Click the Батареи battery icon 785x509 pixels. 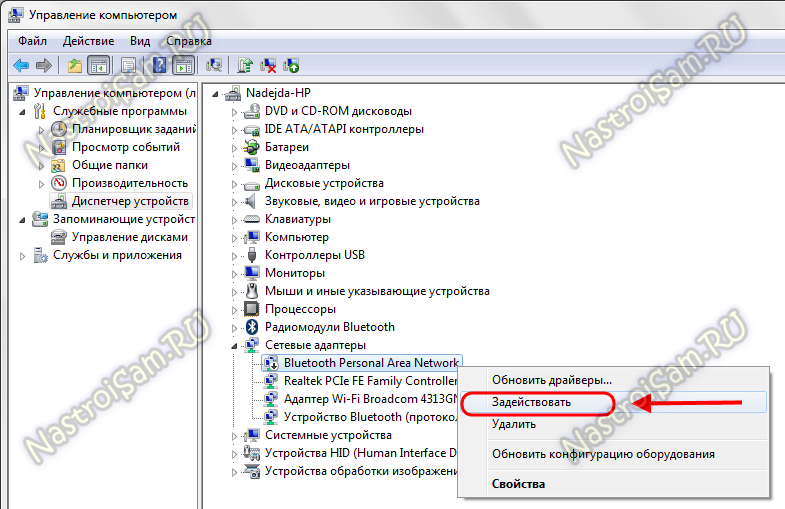252,147
